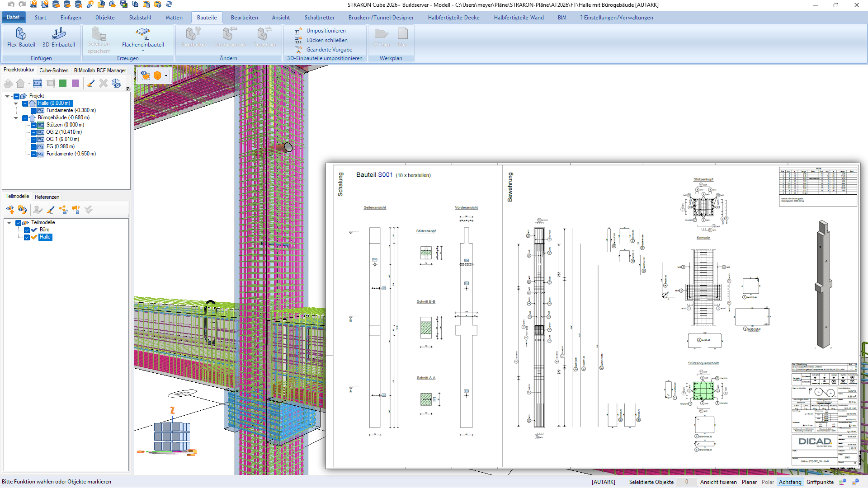Toggle the Stützen (0.000 m) checkbox
This screenshot has width=868, height=488.
[x=33, y=125]
